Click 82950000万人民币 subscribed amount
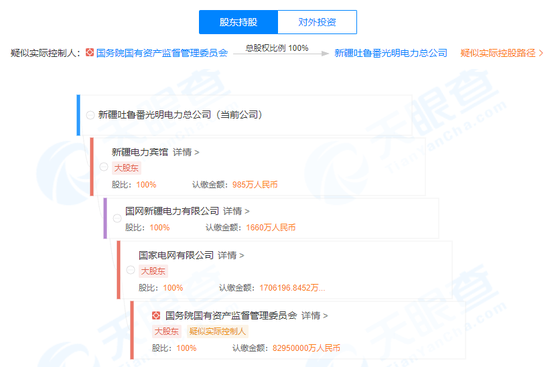The width and height of the screenshot is (550, 367). pyautogui.click(x=306, y=348)
